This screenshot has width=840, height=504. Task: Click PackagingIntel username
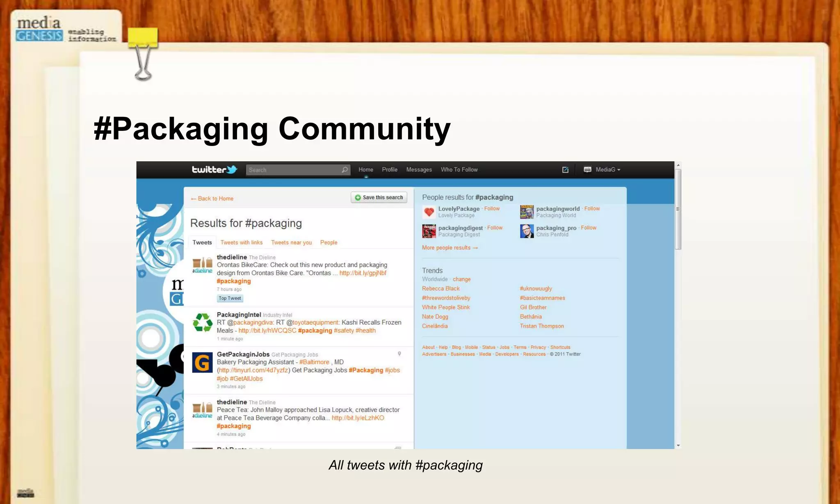click(239, 315)
